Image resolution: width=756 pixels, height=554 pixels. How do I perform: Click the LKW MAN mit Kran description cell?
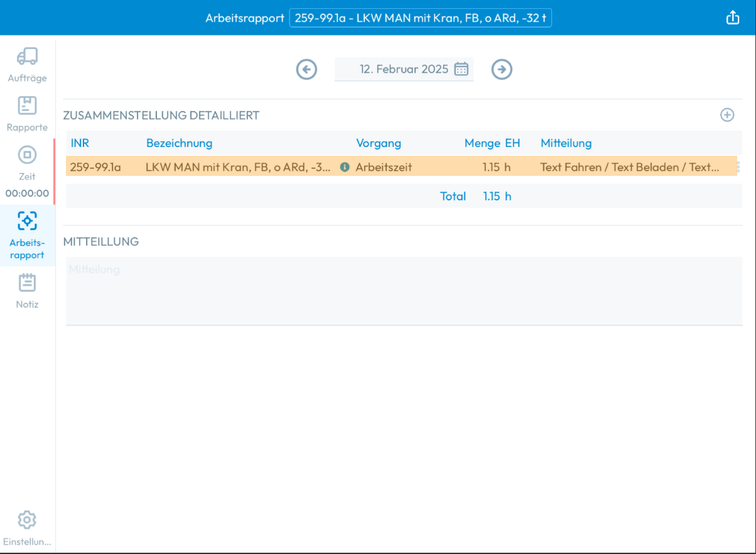pos(239,167)
